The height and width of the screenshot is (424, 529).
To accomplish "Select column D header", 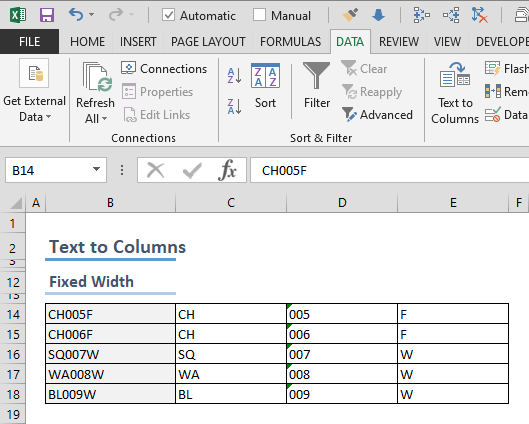I will (x=342, y=203).
